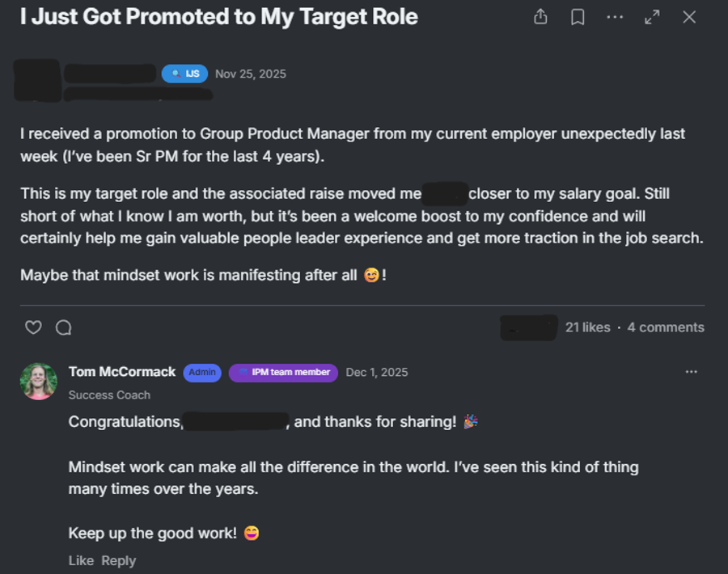Open the ellipsis menu on Tom's comment
This screenshot has width=728, height=574.
[x=692, y=371]
